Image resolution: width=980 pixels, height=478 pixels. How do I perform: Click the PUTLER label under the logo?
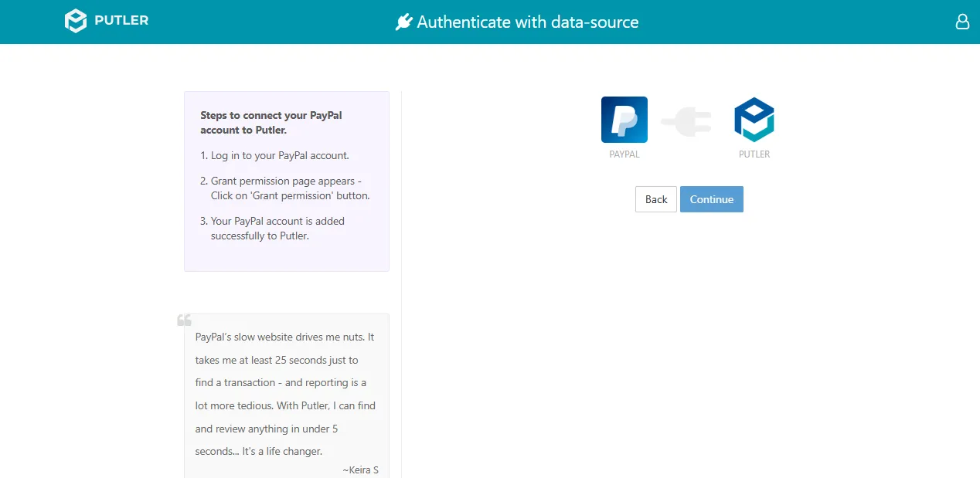click(x=754, y=154)
